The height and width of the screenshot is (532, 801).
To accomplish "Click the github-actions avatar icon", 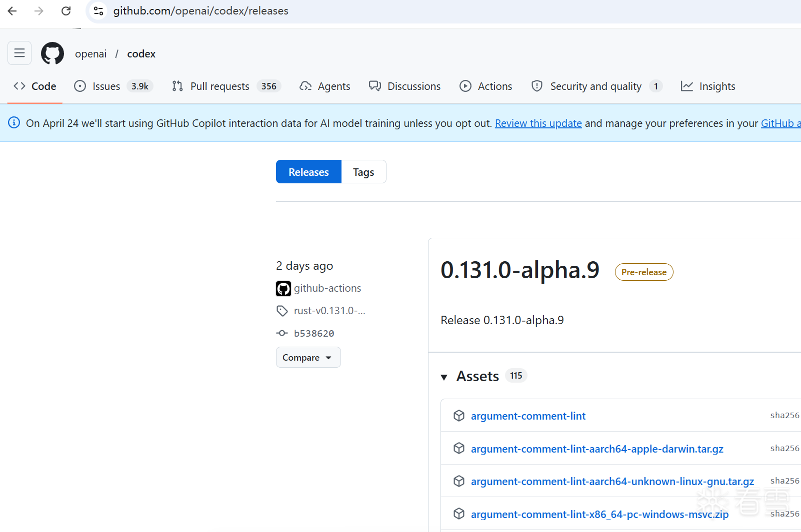I will click(x=283, y=288).
